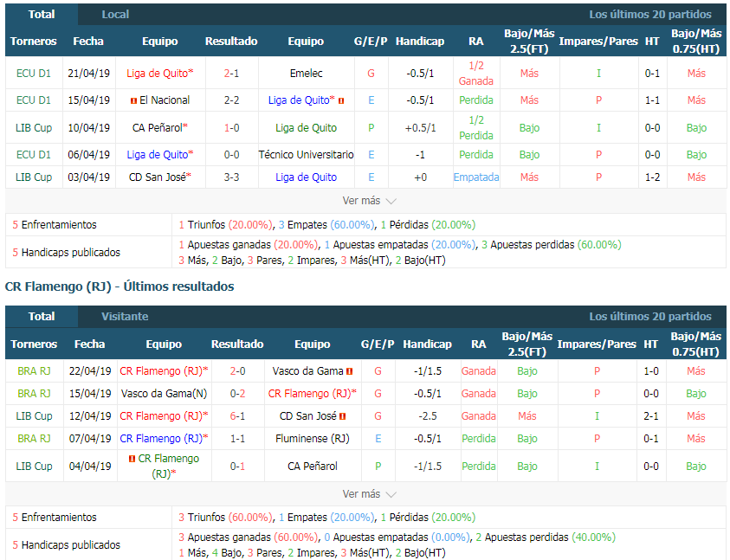Click the 2-2 result of El Nacional match
Viewport: 730px width, 560px height.
[x=231, y=100]
